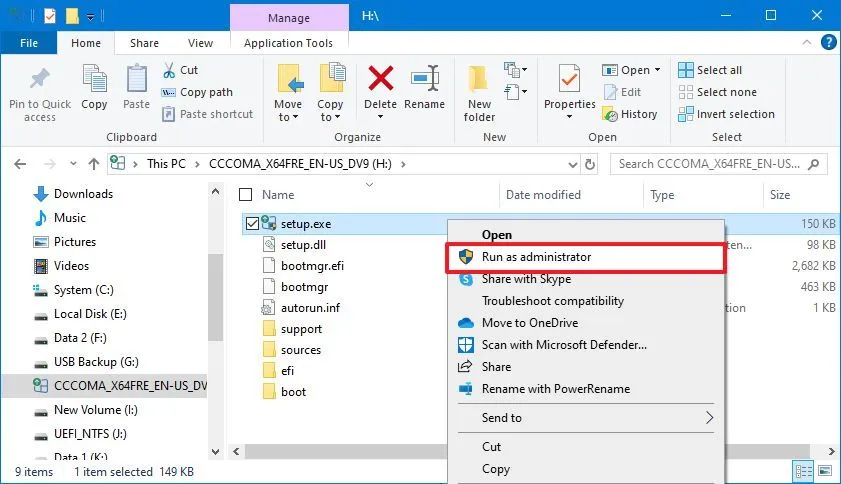
Task: Click the Rename icon in ribbon
Action: (x=425, y=78)
